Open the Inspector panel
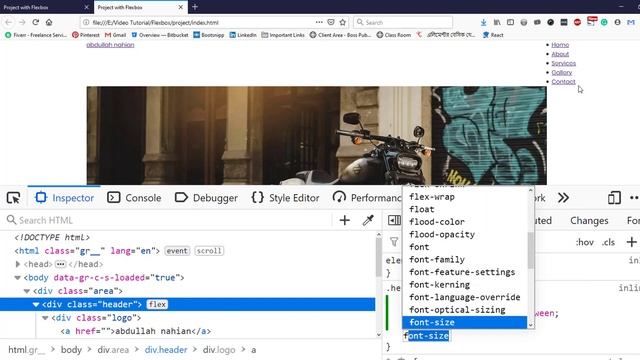 (x=64, y=198)
